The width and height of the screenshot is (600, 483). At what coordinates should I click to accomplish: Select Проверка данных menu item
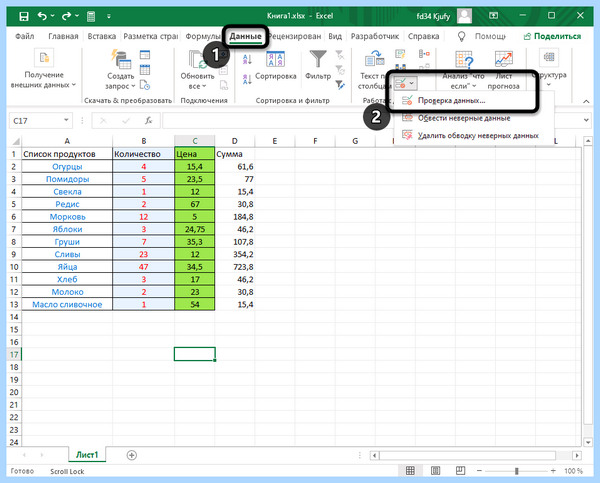473,101
